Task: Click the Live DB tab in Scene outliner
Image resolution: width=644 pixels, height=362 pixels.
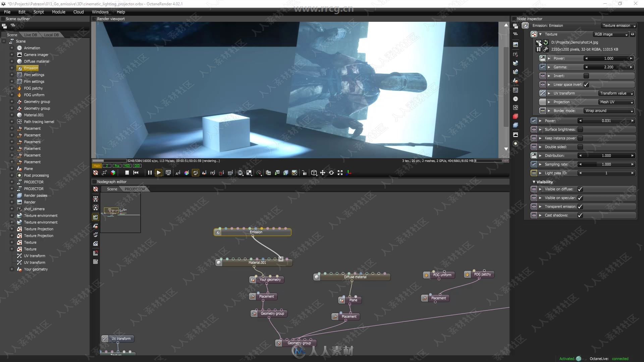Action: click(x=30, y=35)
